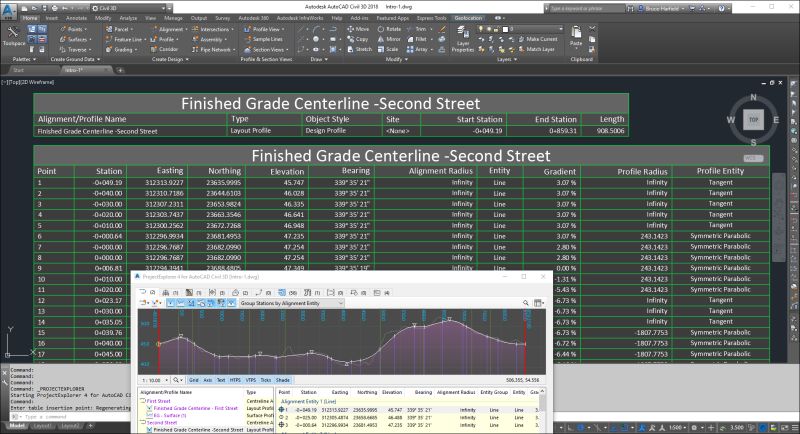Viewport: 800px width, 434px height.
Task: Select the Mirror tool
Action: tap(389, 39)
